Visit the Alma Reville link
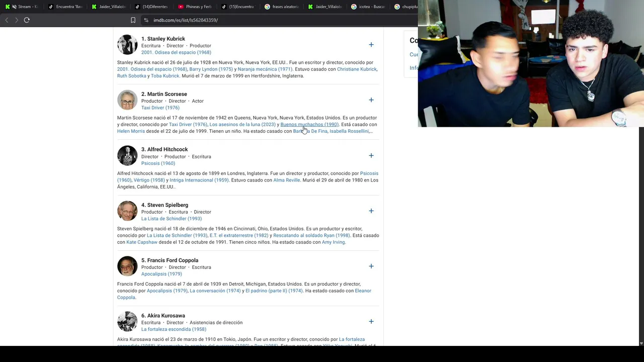 (x=287, y=180)
